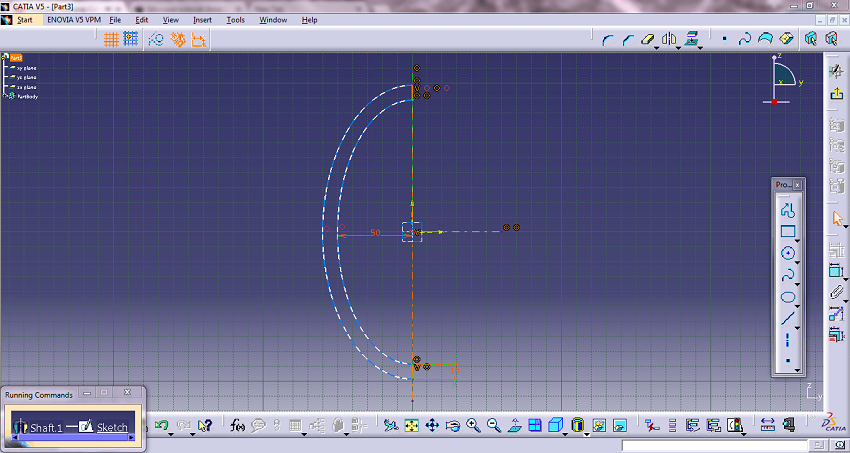Select the Project 3D Elements tool
The height and width of the screenshot is (453, 850).
[x=691, y=39]
